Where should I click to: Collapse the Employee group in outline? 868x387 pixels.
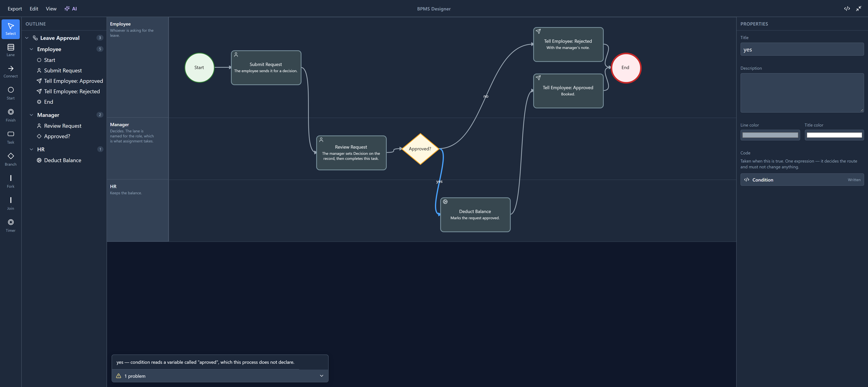pyautogui.click(x=31, y=49)
